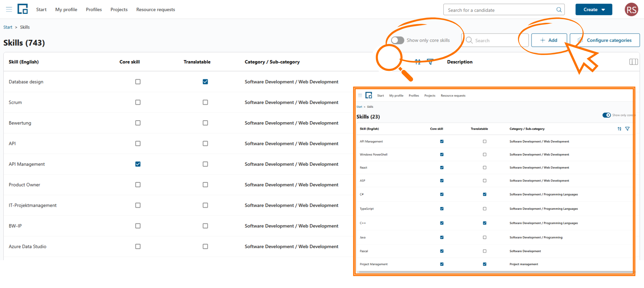Click the Description column header
Viewport: 644px width, 288px height.
pyautogui.click(x=460, y=62)
